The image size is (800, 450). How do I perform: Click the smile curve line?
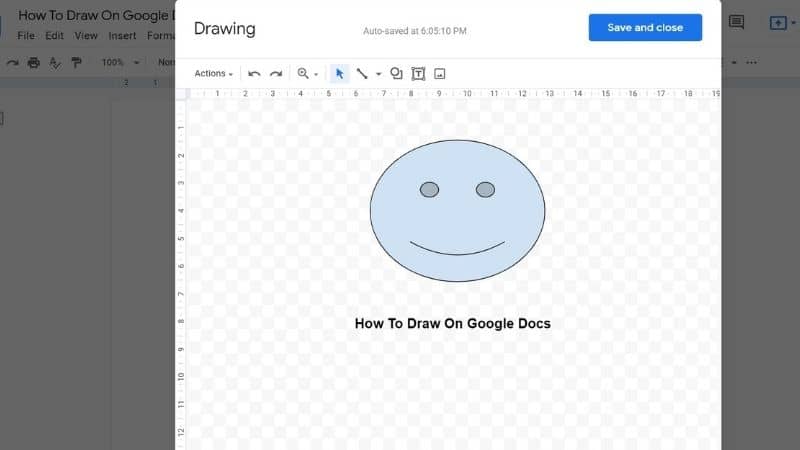pyautogui.click(x=457, y=253)
